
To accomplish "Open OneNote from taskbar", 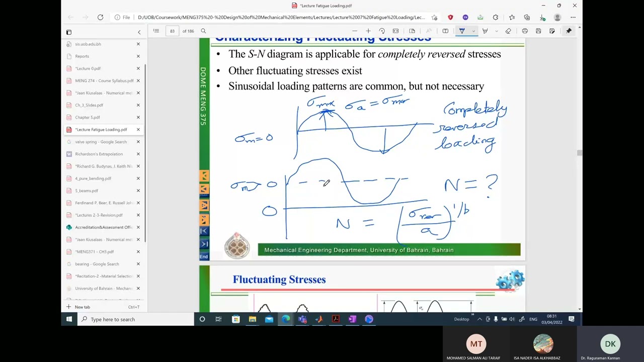I will click(x=352, y=319).
